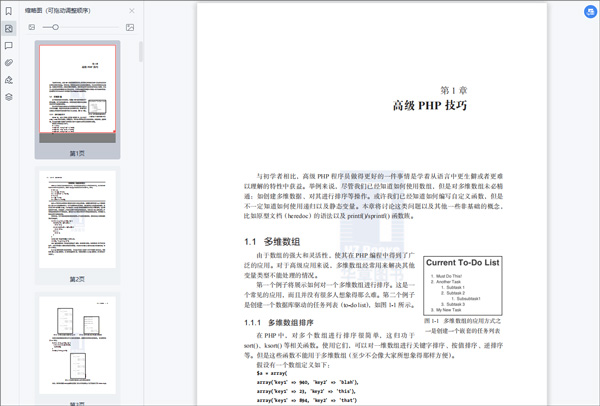Image resolution: width=600 pixels, height=406 pixels.
Task: Open the layers panel icon
Action: (x=8, y=97)
